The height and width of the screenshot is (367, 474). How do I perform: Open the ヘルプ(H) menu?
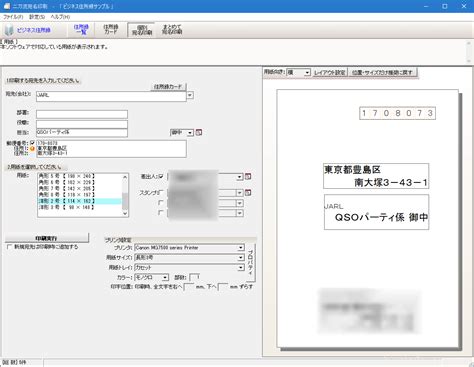tap(60, 17)
